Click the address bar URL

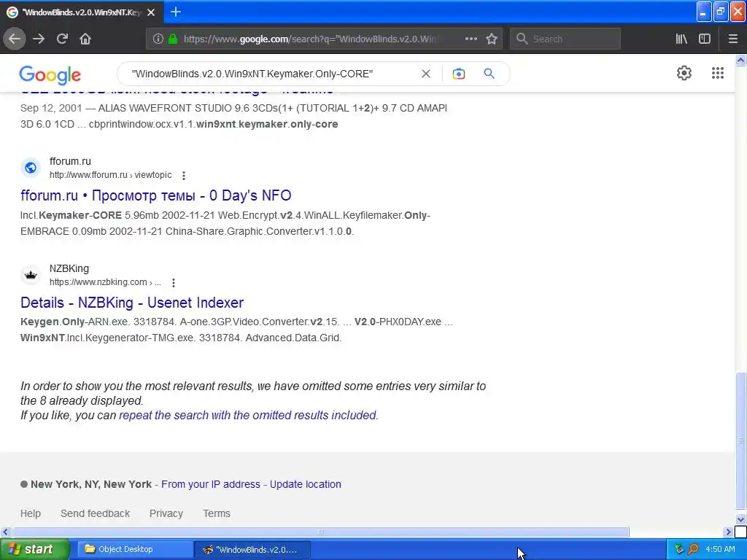click(309, 39)
